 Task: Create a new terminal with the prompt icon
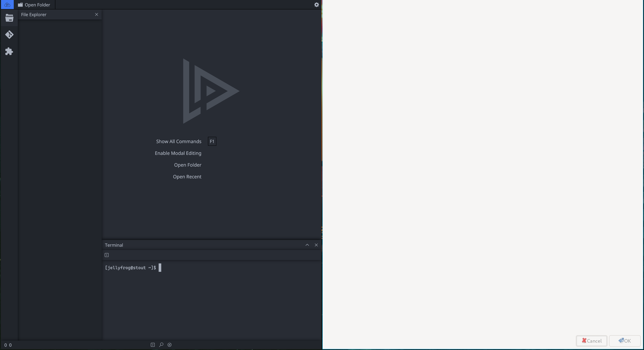coord(106,255)
